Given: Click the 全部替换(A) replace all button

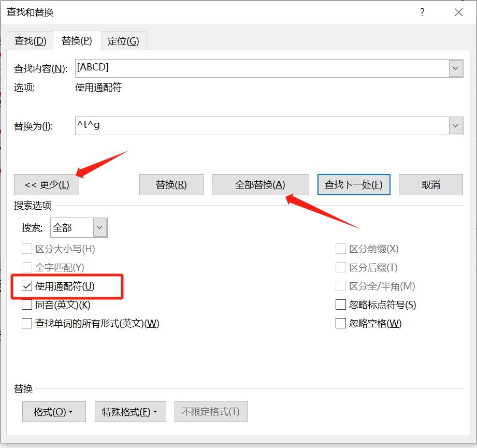Looking at the screenshot, I should [260, 184].
